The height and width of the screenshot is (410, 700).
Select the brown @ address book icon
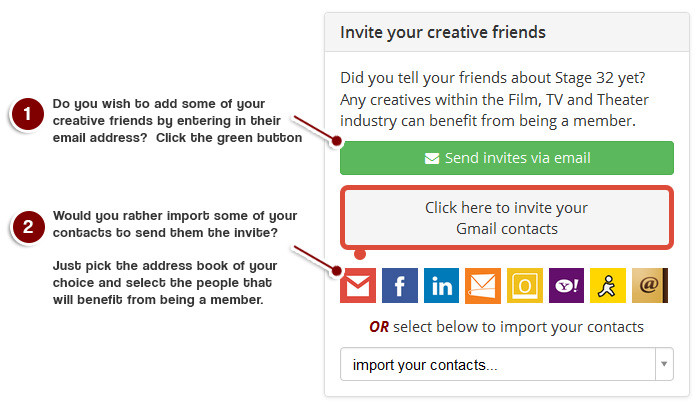[650, 286]
